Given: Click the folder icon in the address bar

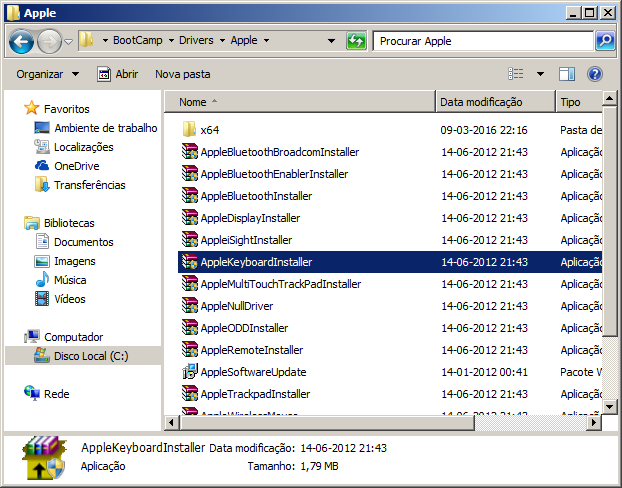Looking at the screenshot, I should click(86, 40).
